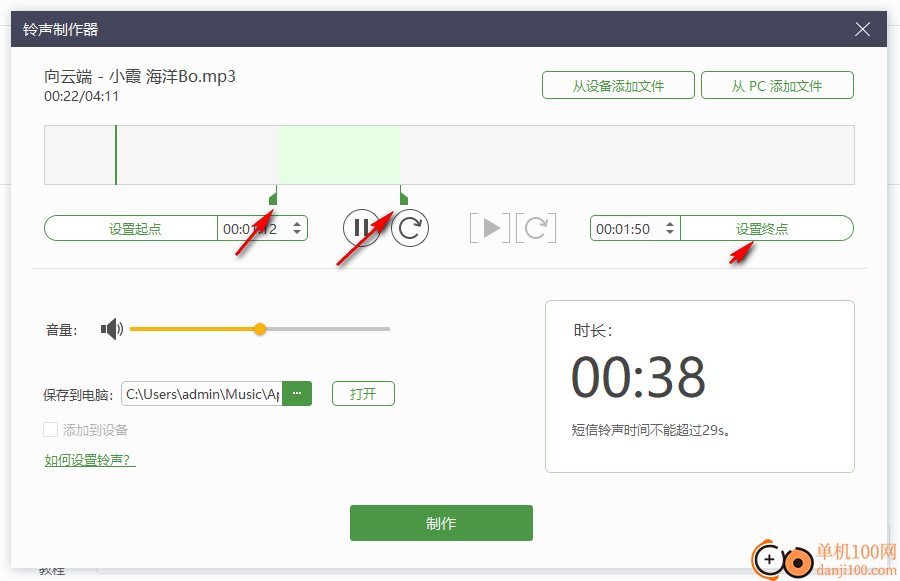Click 设置起点 to set start point
Viewport: 900px width, 581px height.
click(x=131, y=228)
